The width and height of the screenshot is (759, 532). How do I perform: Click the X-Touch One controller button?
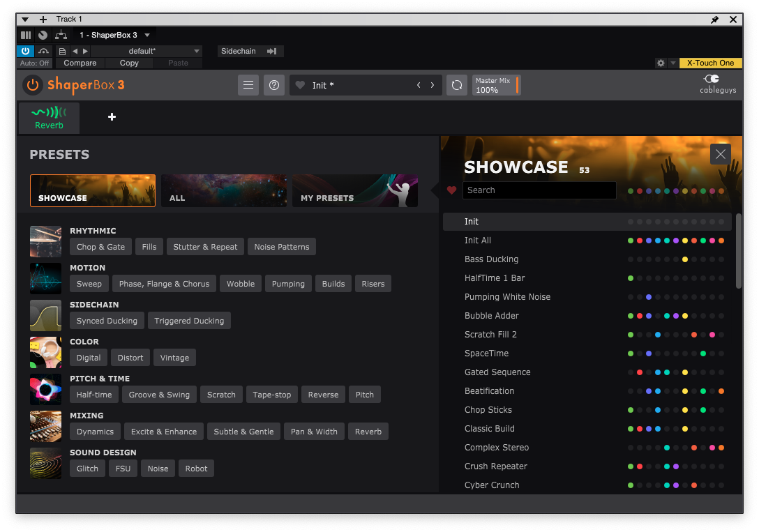click(710, 63)
